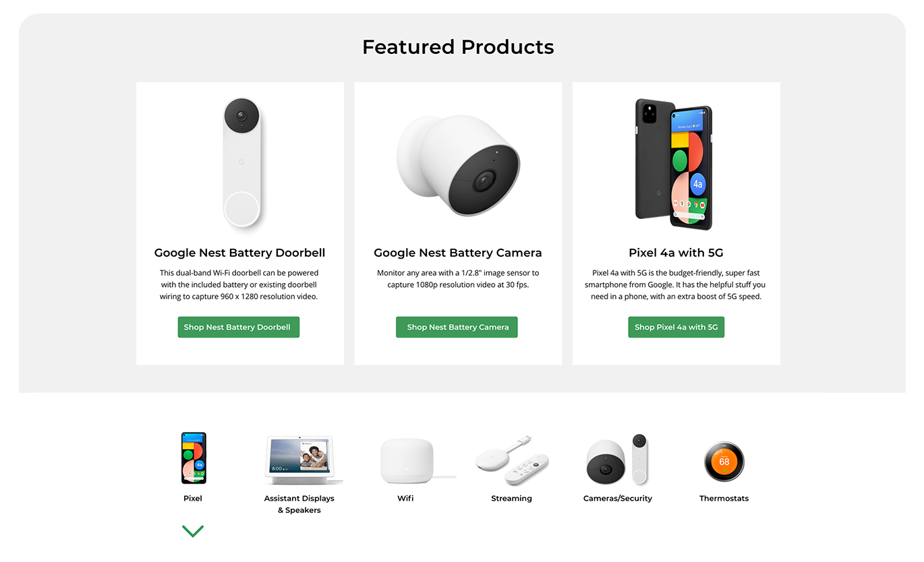This screenshot has width=924, height=562.
Task: Open the Pixel 4a with 5G product image
Action: pyautogui.click(x=674, y=164)
